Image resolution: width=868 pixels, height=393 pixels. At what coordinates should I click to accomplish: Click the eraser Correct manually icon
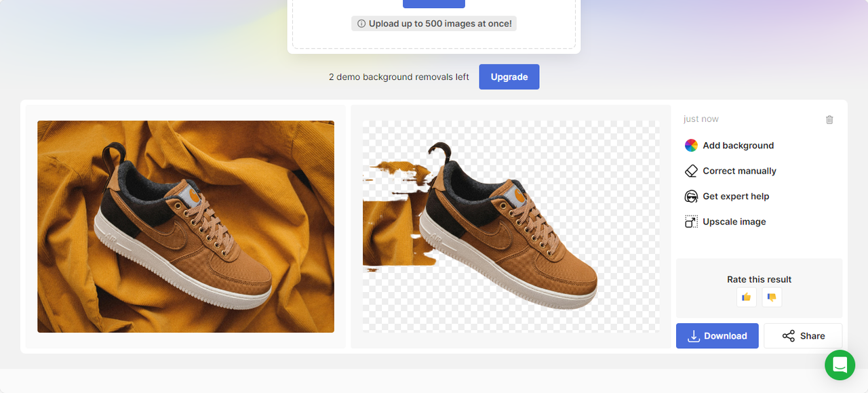click(x=691, y=171)
